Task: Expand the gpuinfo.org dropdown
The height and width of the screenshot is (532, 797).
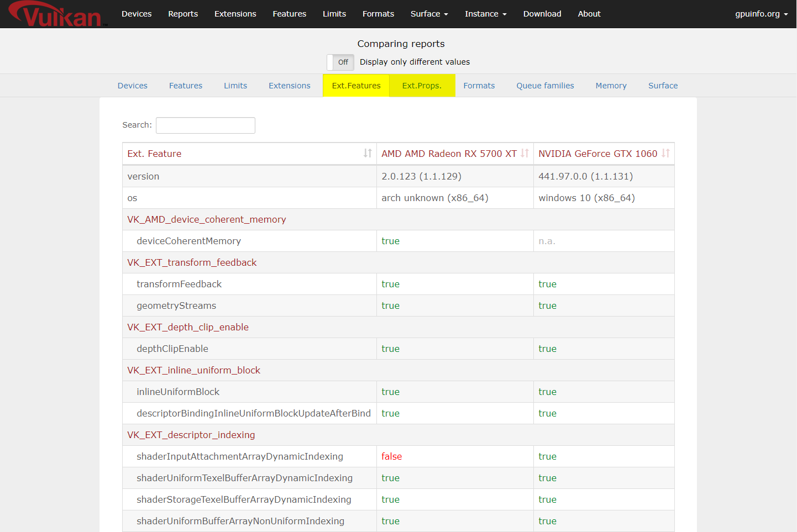Action: pos(761,14)
